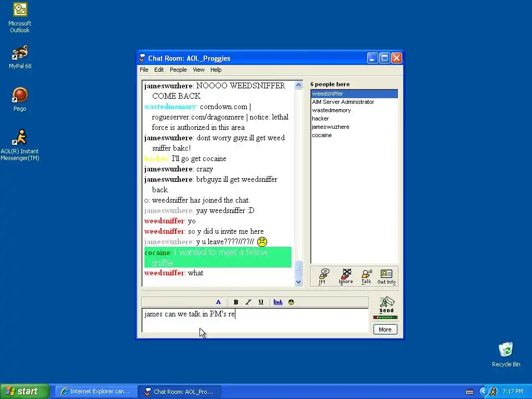Open the Recycle Bin
Image resolution: width=532 pixels, height=399 pixels.
tap(506, 354)
